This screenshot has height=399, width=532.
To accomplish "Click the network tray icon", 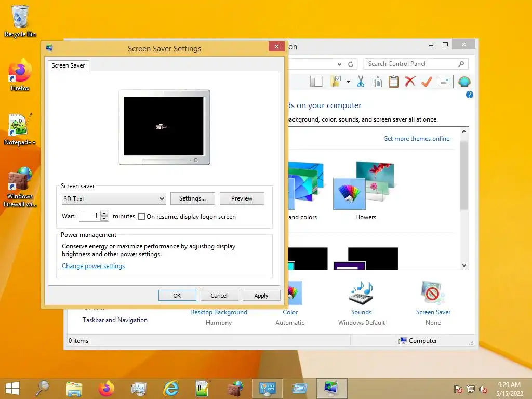I will coord(471,389).
